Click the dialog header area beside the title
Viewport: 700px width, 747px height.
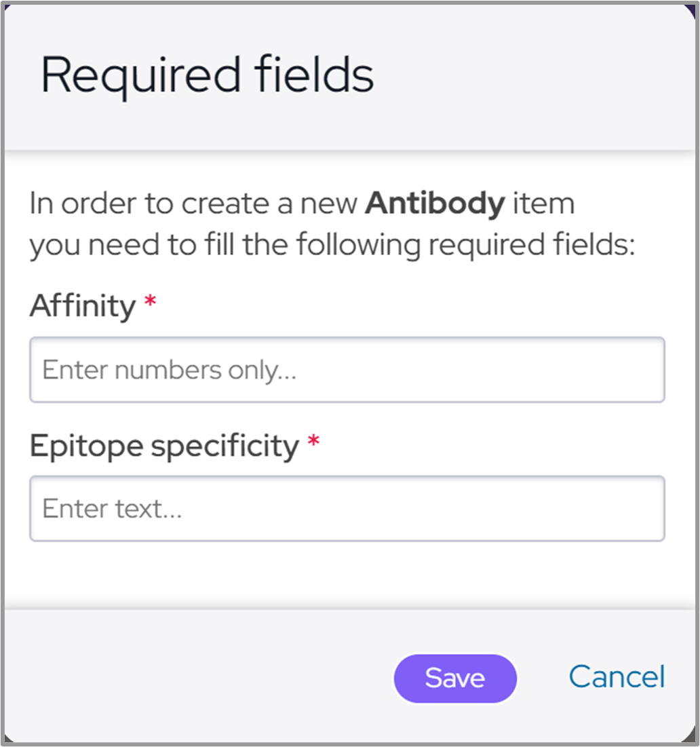536,75
